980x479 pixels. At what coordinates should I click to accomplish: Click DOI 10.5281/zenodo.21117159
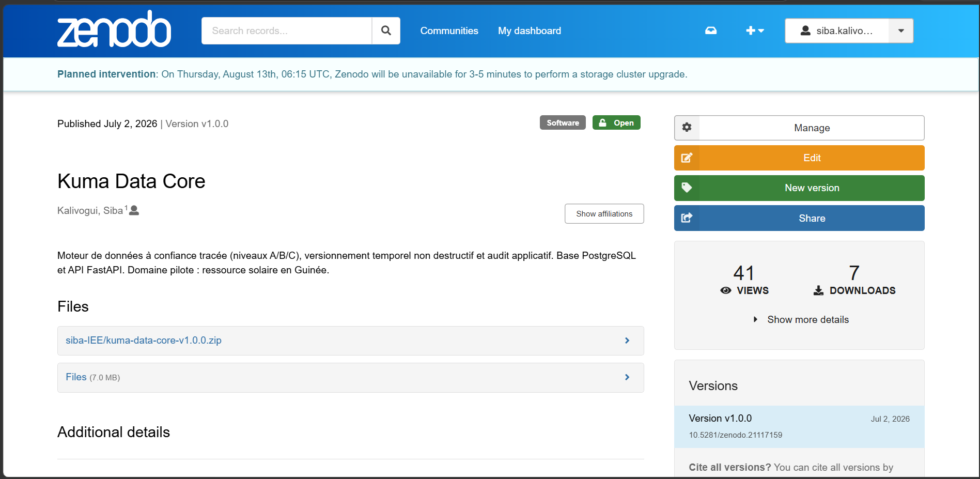pyautogui.click(x=735, y=435)
